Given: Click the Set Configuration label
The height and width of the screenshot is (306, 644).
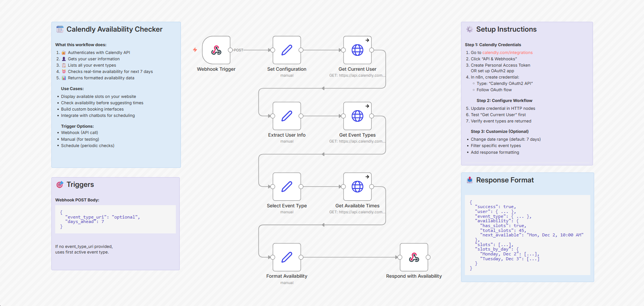Looking at the screenshot, I should point(287,69).
